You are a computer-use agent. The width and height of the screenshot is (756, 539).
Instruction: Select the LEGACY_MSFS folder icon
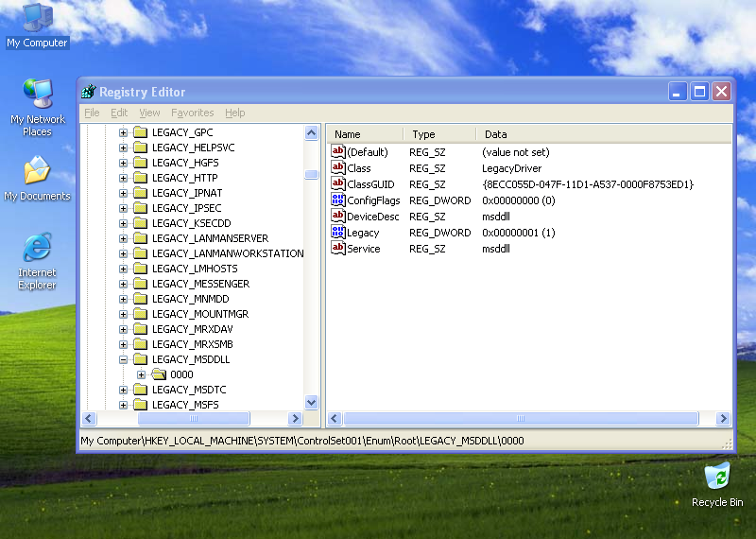pyautogui.click(x=140, y=405)
